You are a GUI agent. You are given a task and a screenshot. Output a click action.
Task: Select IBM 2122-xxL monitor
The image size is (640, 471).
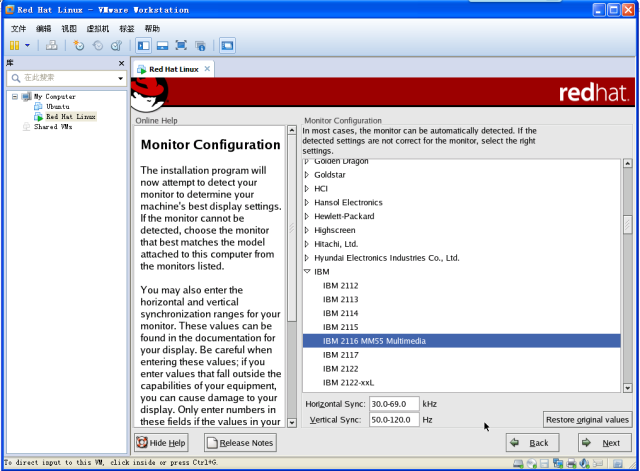point(461,383)
